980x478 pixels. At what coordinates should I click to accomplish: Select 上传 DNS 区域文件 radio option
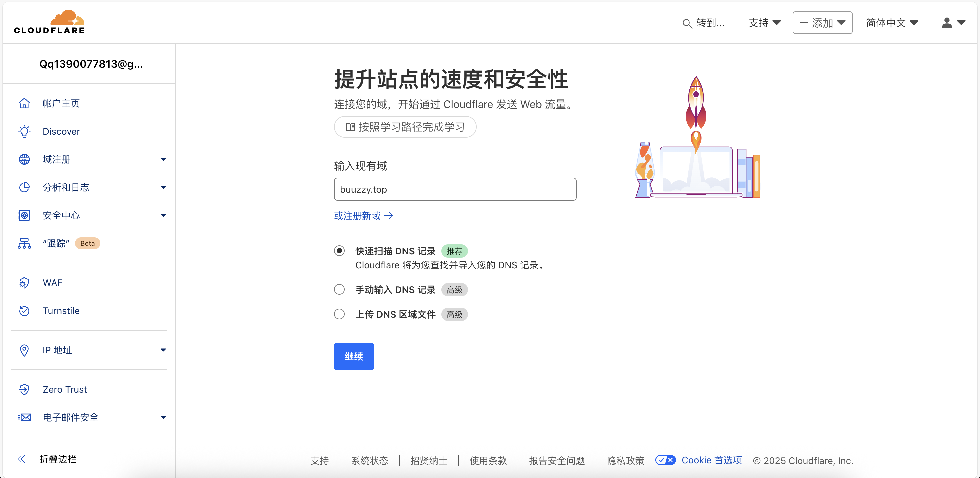(x=339, y=314)
